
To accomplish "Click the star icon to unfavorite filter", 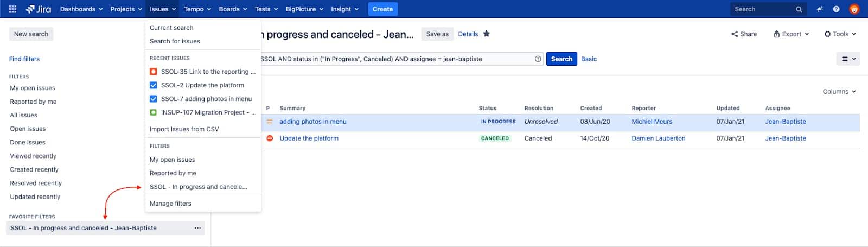I will pos(487,34).
